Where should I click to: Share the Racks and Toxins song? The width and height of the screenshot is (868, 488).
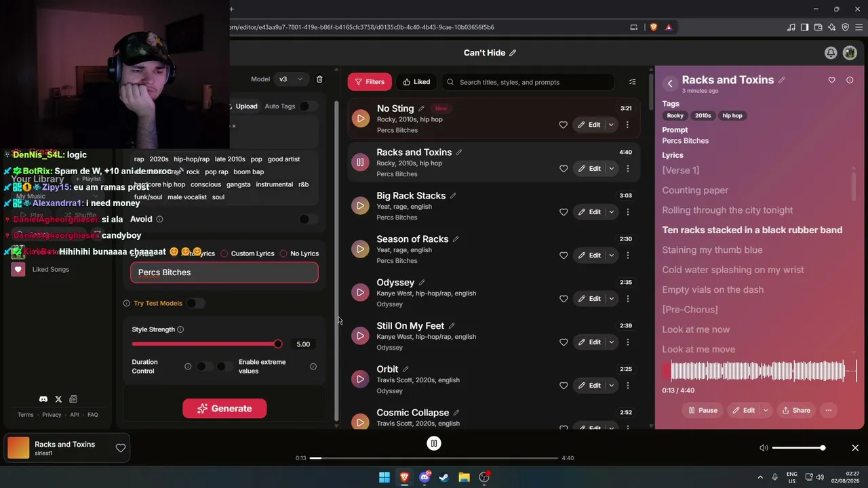[796, 410]
